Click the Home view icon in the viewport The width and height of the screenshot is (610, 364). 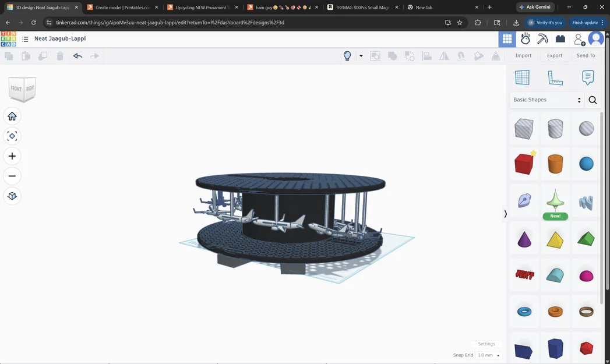click(12, 116)
